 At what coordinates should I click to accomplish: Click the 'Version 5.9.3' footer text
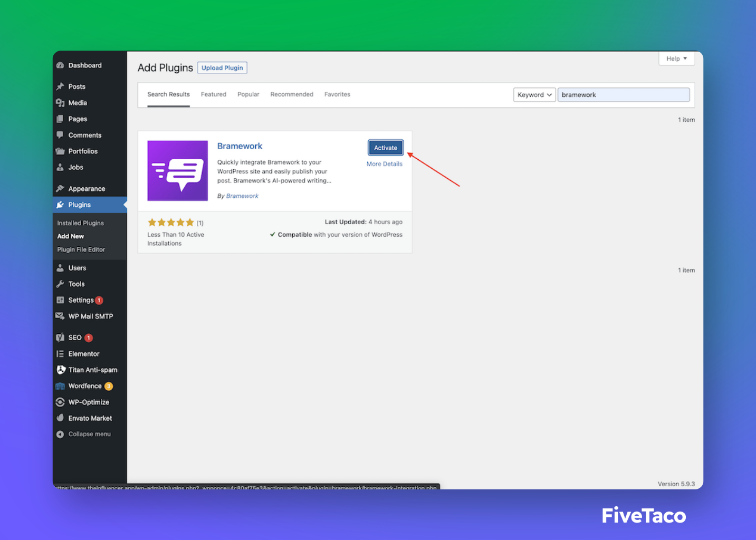point(676,484)
